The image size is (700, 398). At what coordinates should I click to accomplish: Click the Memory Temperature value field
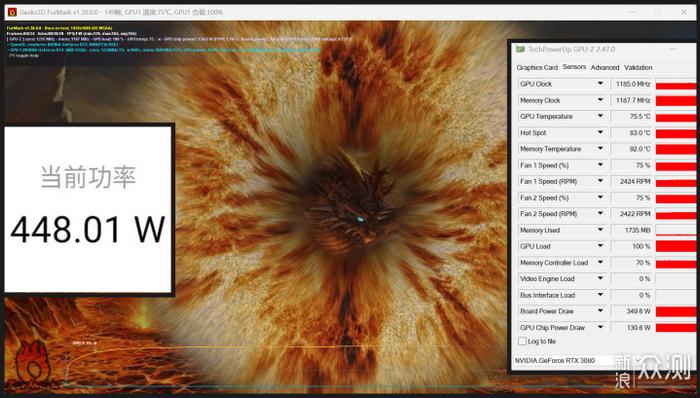tap(631, 149)
